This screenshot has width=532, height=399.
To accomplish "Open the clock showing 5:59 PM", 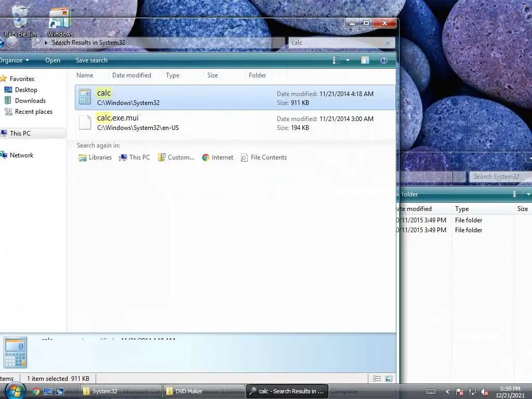I will 510,392.
